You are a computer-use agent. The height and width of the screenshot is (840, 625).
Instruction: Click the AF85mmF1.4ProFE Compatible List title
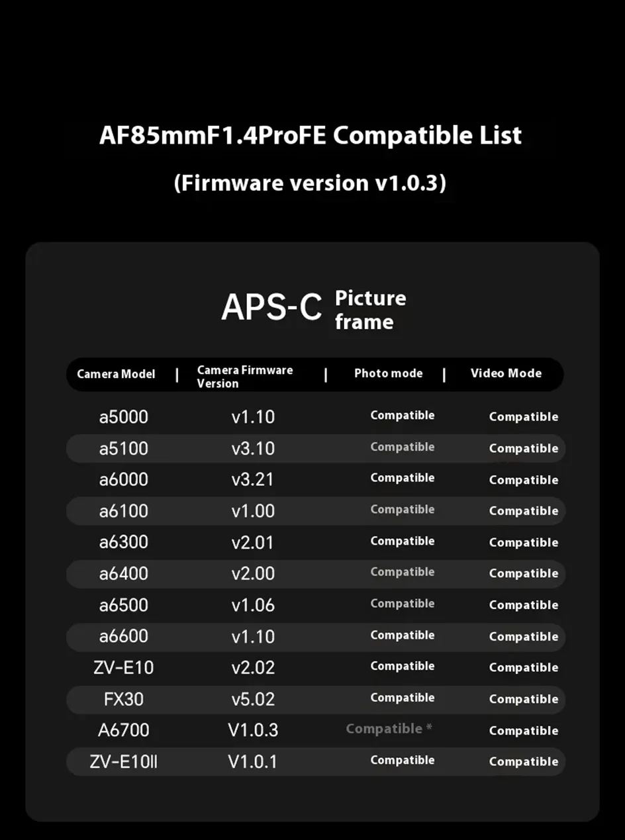click(311, 136)
